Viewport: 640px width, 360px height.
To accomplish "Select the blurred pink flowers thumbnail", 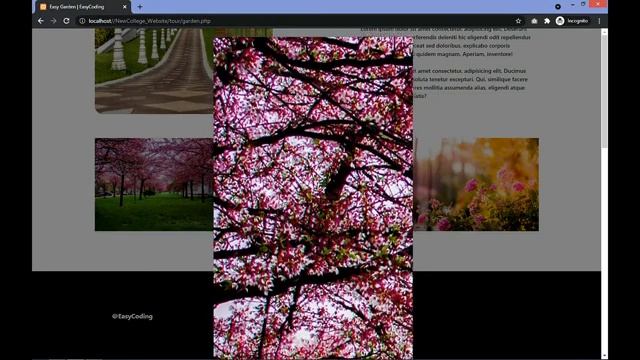I will tap(476, 184).
